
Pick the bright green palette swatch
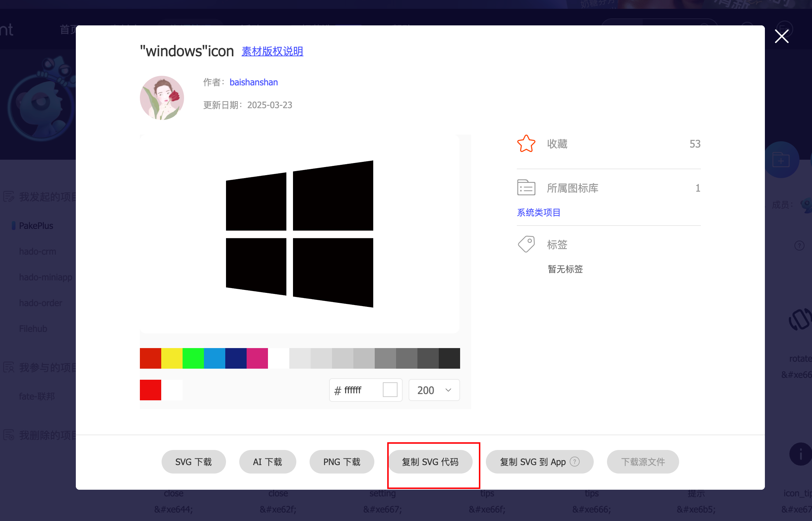point(193,358)
